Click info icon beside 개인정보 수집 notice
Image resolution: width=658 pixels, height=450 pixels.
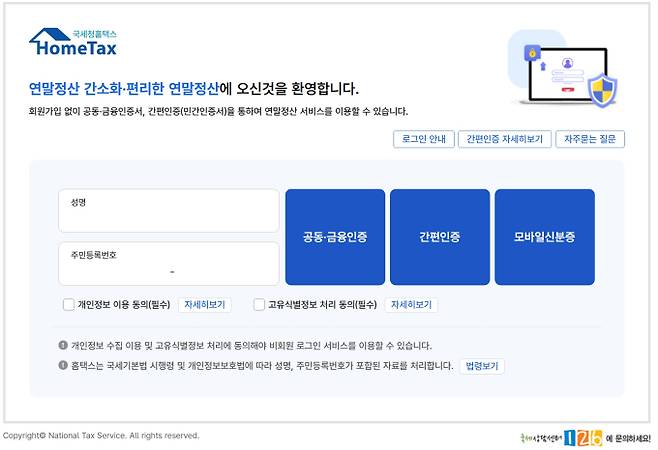63,345
